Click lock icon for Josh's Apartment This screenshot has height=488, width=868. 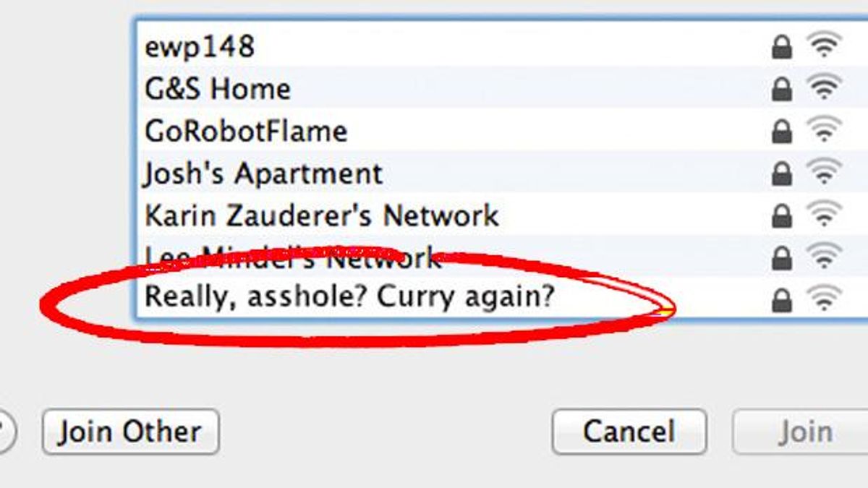click(781, 174)
